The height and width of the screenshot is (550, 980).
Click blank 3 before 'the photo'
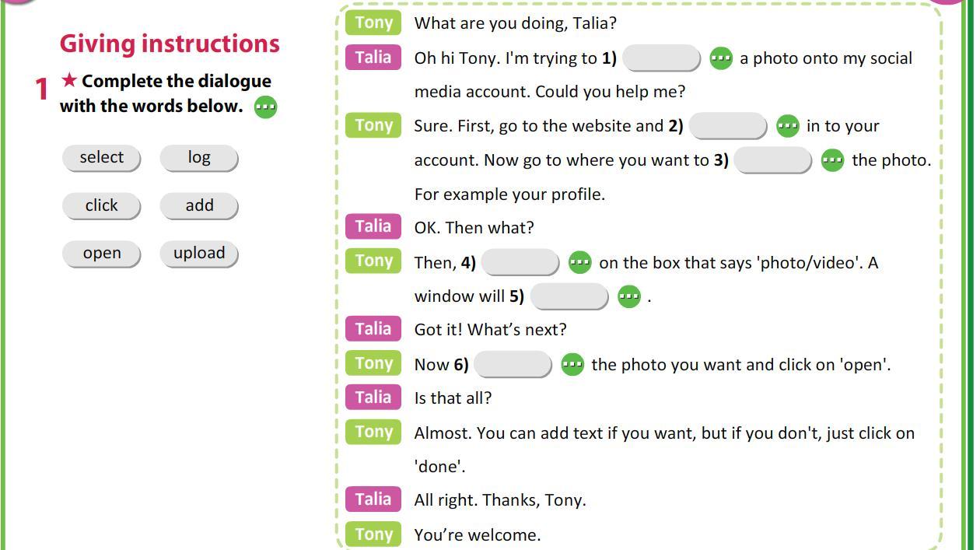click(773, 160)
